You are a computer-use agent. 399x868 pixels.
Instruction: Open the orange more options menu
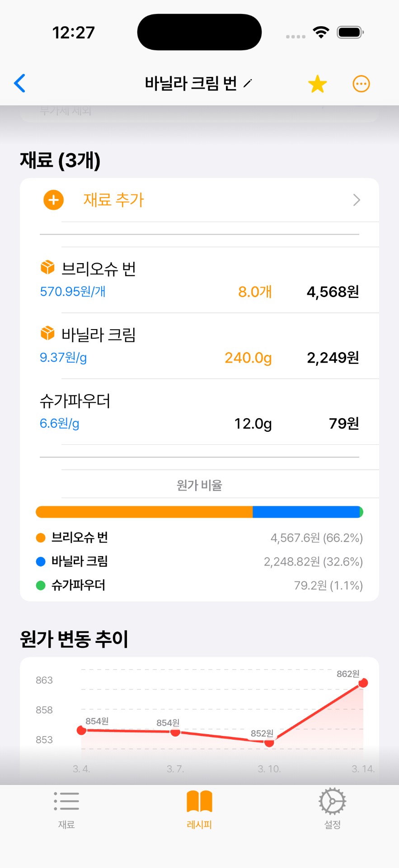click(x=361, y=84)
